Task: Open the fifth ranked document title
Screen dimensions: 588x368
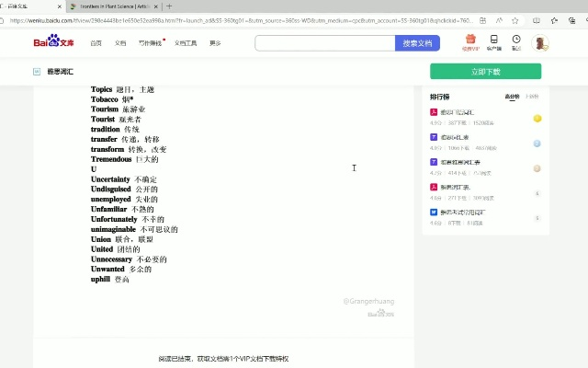Action: pyautogui.click(x=463, y=213)
